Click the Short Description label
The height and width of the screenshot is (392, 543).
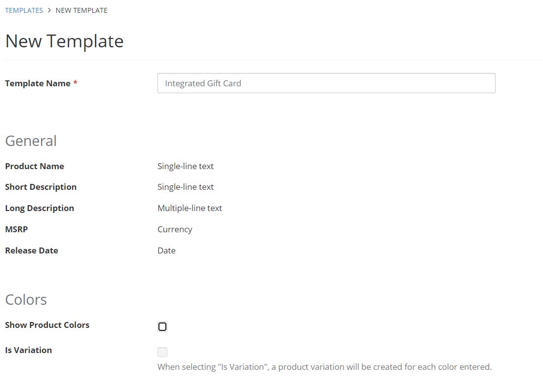coord(41,187)
